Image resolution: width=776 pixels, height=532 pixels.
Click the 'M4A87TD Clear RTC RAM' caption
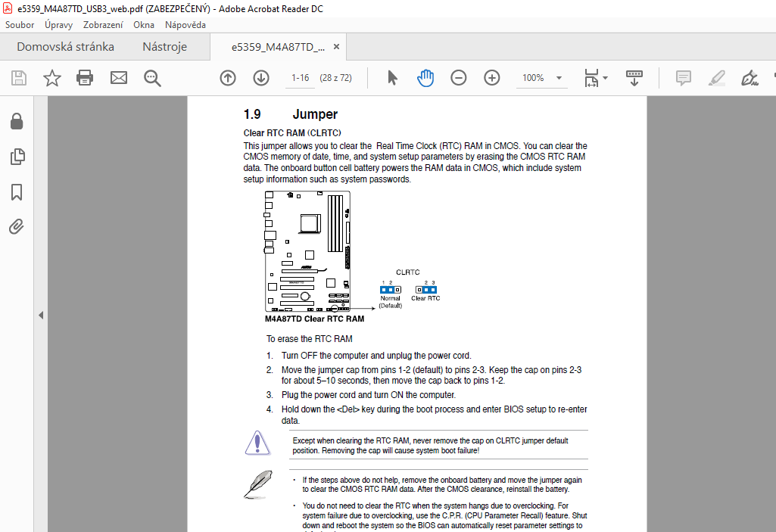coord(314,319)
